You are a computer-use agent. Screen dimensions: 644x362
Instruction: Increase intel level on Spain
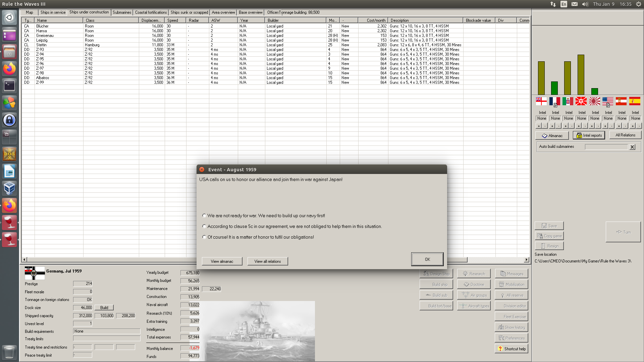[632, 126]
